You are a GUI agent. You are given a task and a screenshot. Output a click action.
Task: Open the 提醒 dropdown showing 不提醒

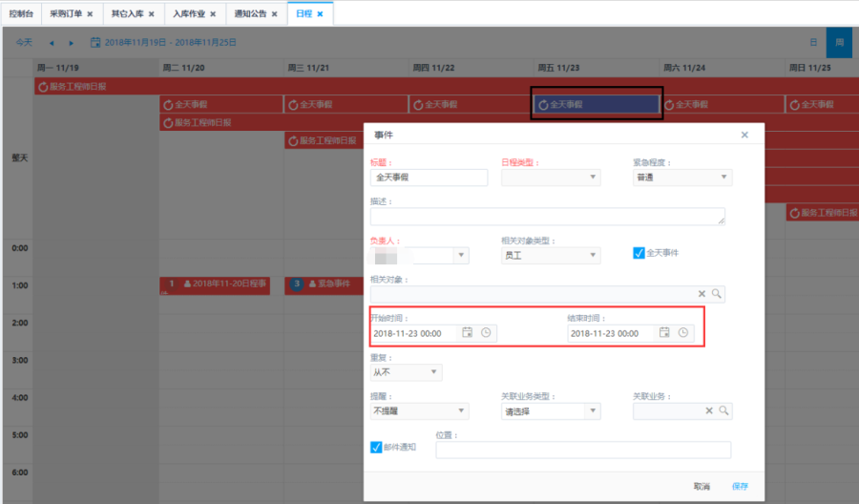coord(462,411)
